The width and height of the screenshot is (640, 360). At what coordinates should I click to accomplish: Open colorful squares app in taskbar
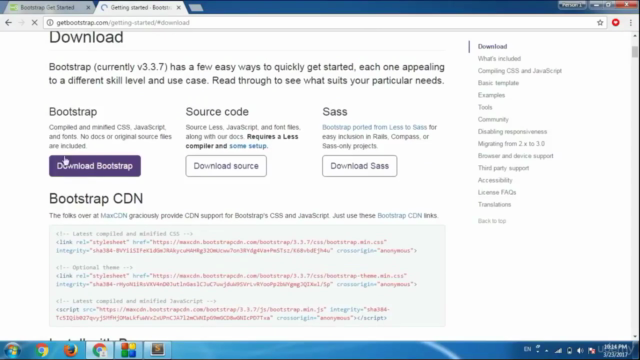click(x=128, y=350)
